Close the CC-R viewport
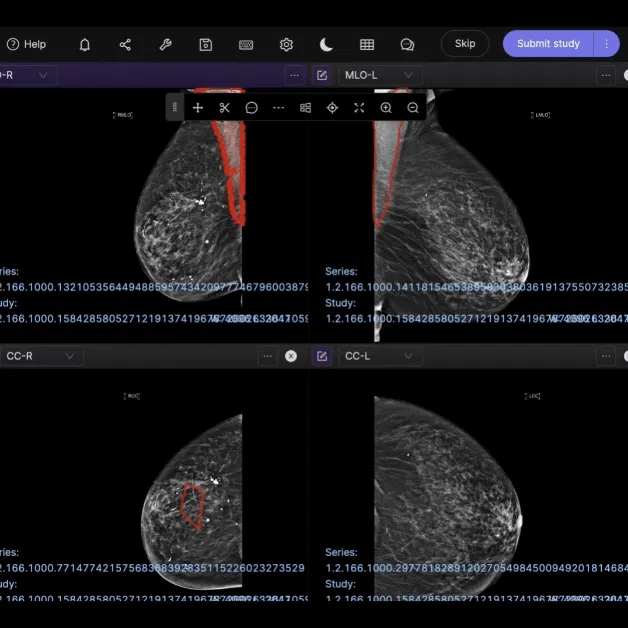 (x=291, y=356)
